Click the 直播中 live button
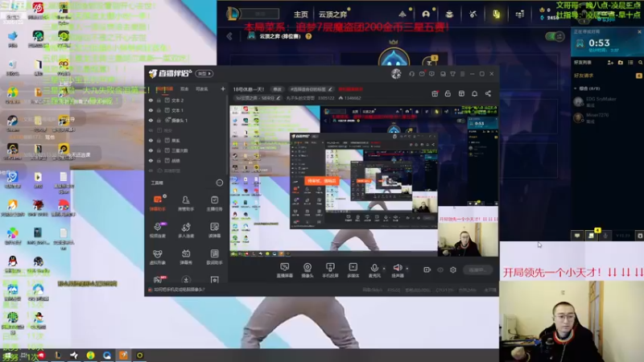644x362 pixels. coord(477,269)
